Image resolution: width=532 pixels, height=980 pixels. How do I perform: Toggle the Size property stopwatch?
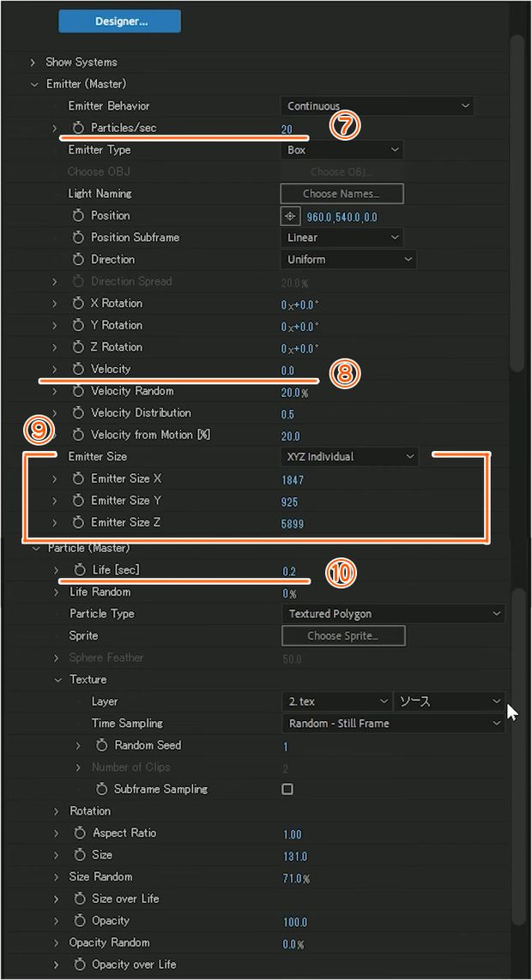click(80, 855)
